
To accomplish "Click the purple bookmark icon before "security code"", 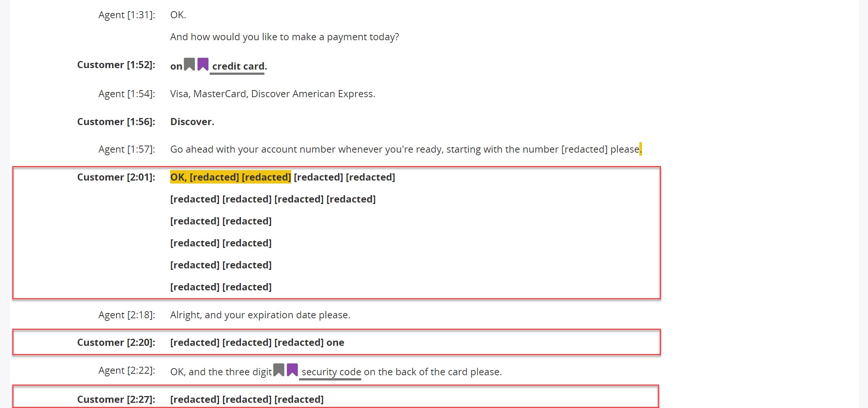I will pyautogui.click(x=292, y=370).
